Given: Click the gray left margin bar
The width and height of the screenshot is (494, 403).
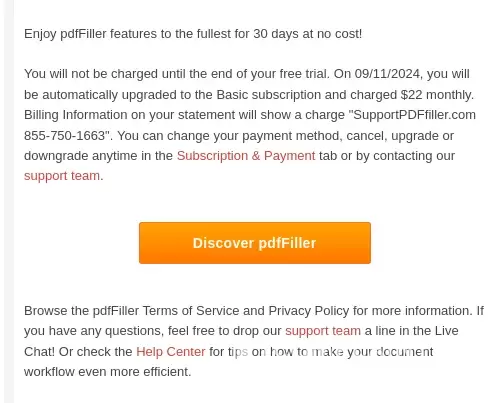Looking at the screenshot, I should 9,201.
